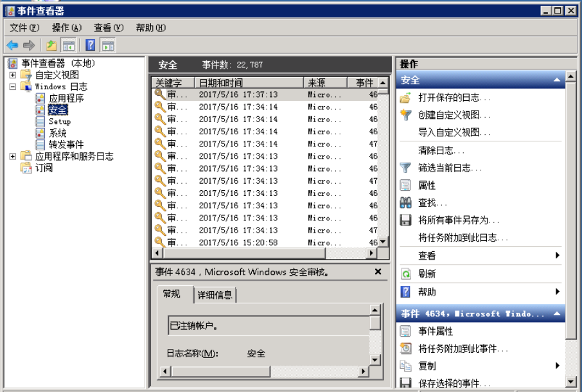Click the 属性 properties icon

(405, 185)
